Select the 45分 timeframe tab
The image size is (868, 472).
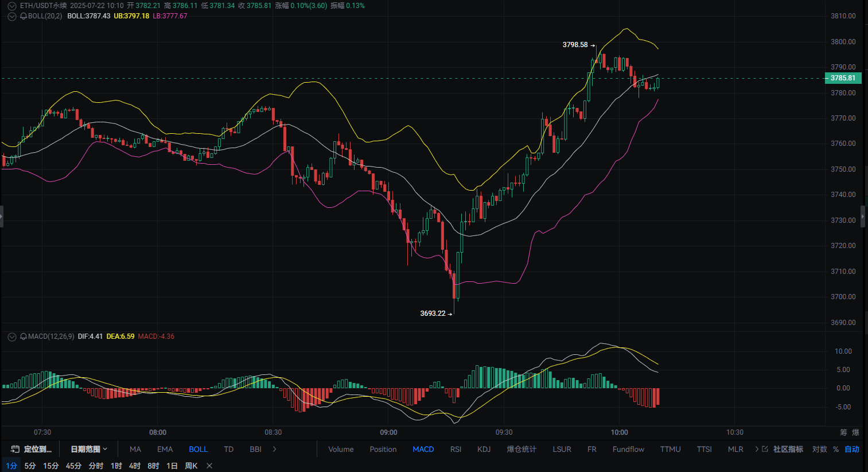[x=73, y=466]
